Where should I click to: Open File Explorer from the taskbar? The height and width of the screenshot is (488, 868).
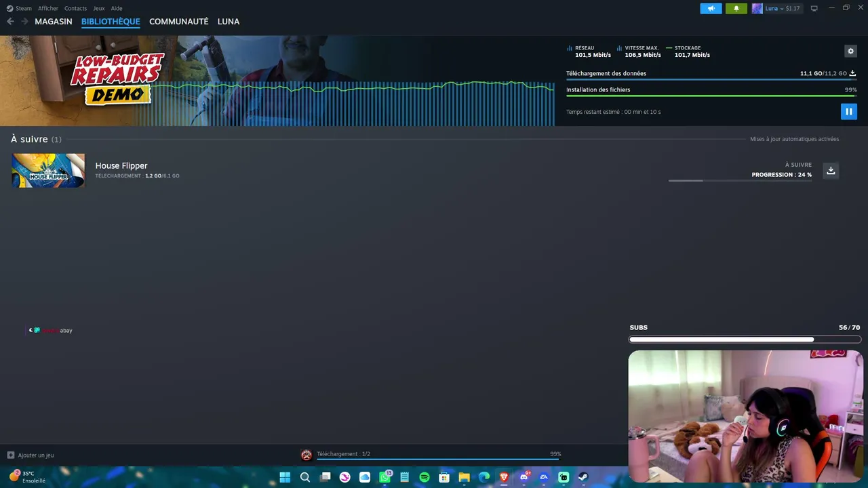(464, 477)
